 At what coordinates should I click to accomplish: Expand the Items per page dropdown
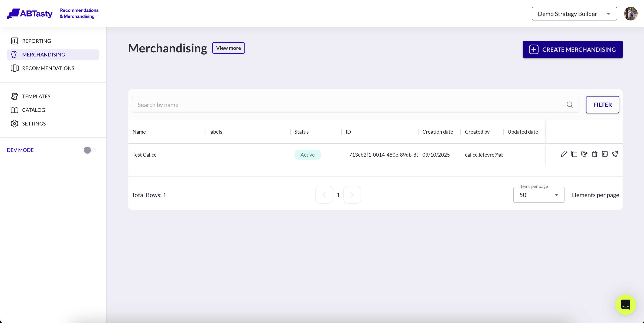pyautogui.click(x=539, y=195)
